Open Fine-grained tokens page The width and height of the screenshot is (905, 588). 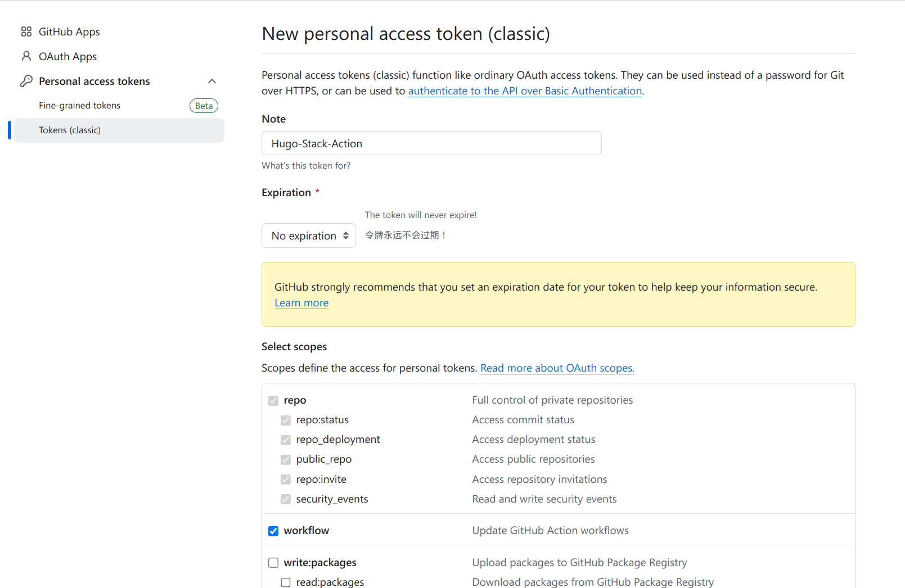(80, 106)
